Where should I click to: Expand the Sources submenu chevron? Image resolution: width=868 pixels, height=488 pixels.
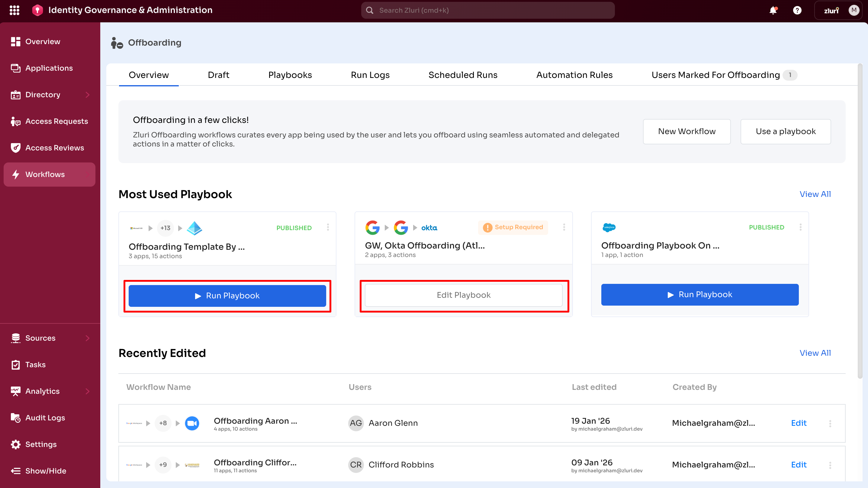click(88, 338)
